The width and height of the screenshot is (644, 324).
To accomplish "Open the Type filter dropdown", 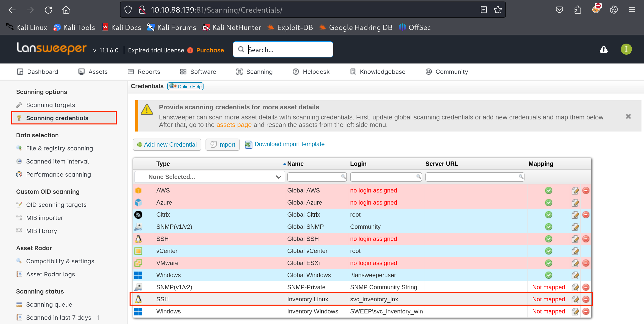I will (210, 177).
